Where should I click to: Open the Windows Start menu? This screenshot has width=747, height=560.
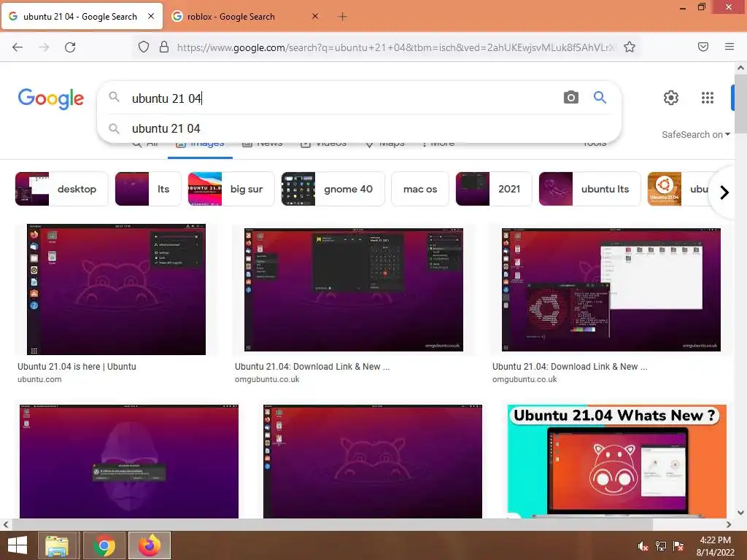18,545
